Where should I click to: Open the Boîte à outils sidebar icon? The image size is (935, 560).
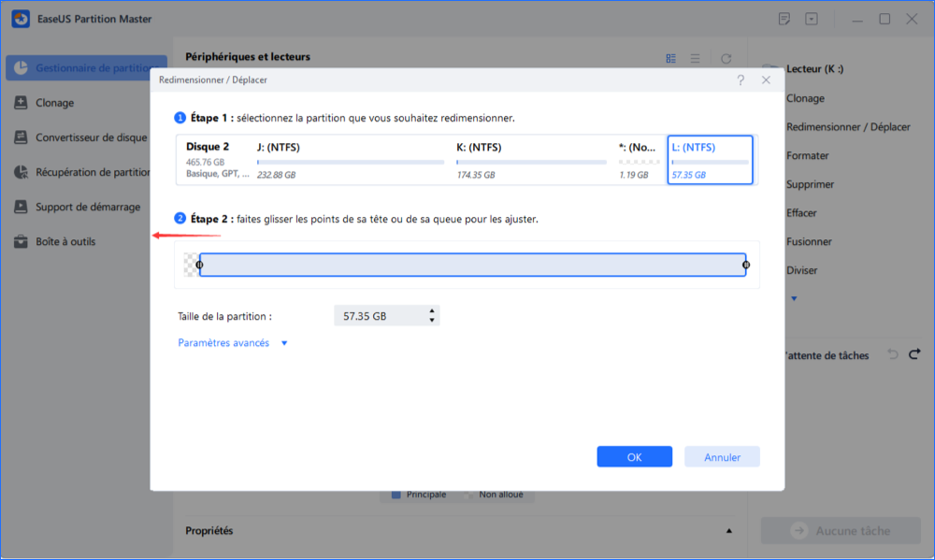21,241
